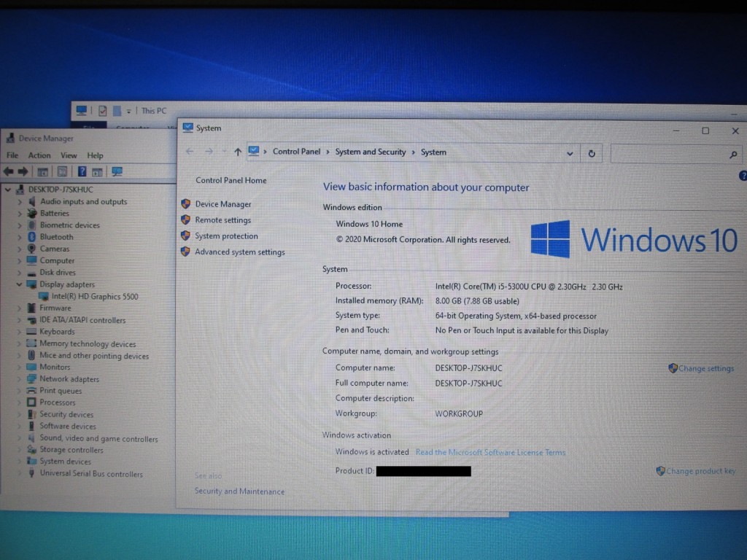Select Print queues in device tree

[61, 391]
